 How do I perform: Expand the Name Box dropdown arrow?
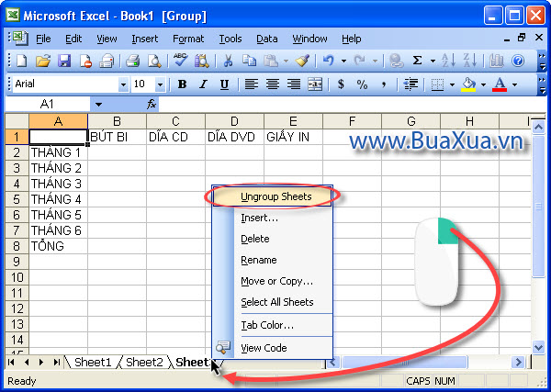99,105
